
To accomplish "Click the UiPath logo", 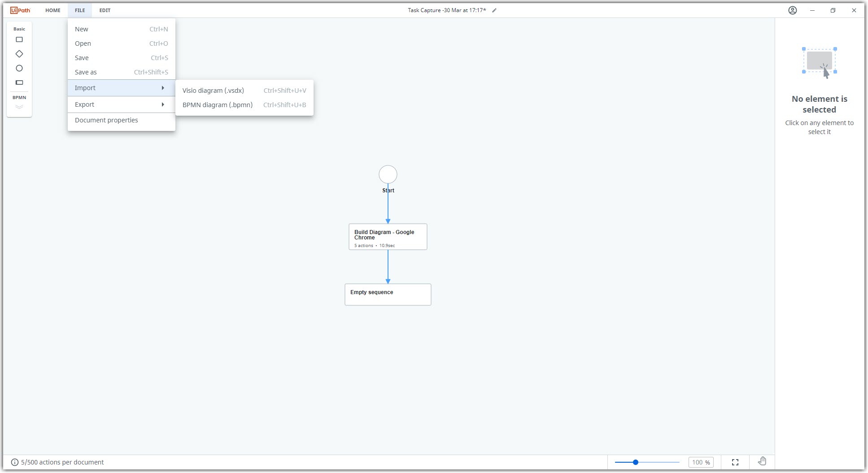I will (19, 10).
